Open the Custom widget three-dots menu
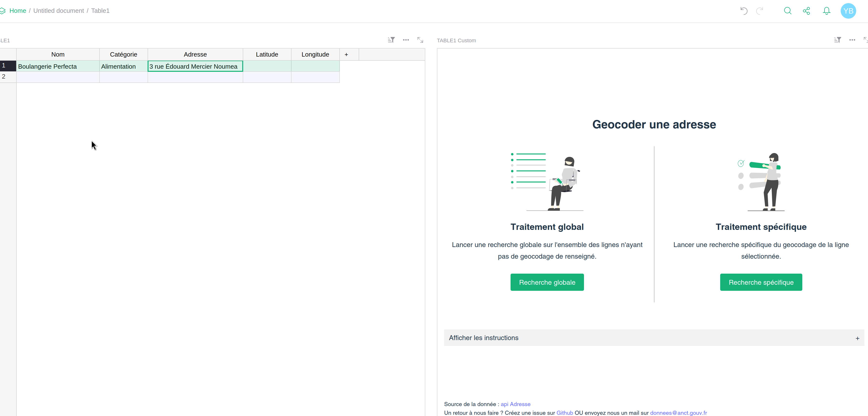The height and width of the screenshot is (416, 868). coord(852,40)
